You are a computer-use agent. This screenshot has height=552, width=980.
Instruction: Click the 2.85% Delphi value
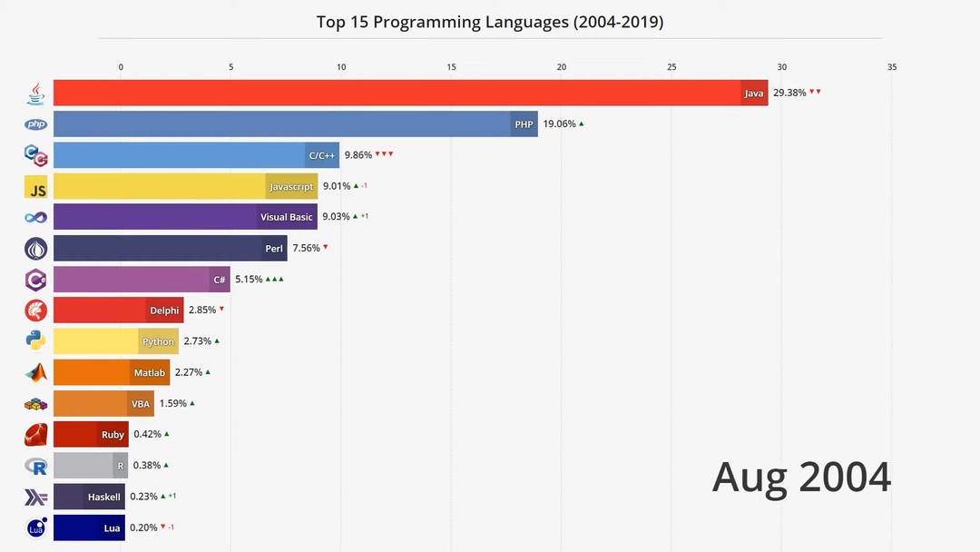[x=202, y=310]
